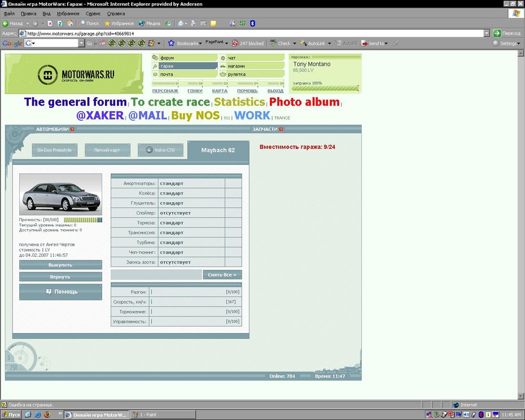This screenshot has height=420, width=525.
Task: Open the Сервис menu
Action: [x=93, y=14]
